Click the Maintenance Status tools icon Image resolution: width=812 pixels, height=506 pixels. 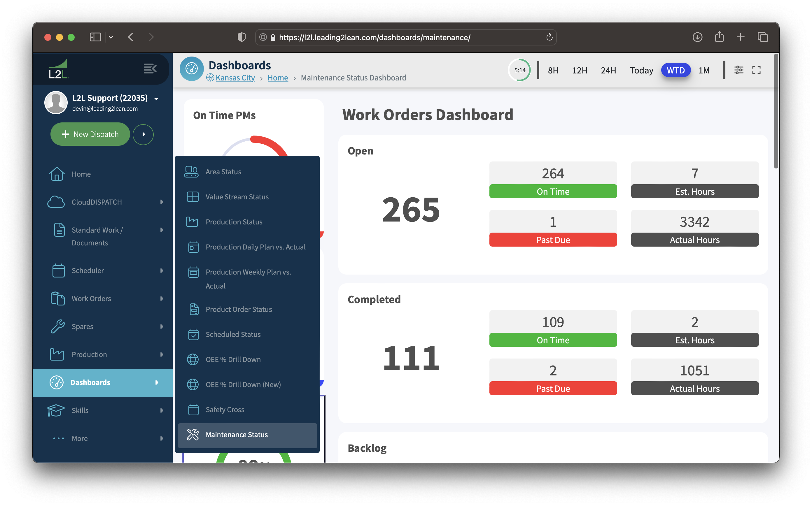[x=192, y=434]
